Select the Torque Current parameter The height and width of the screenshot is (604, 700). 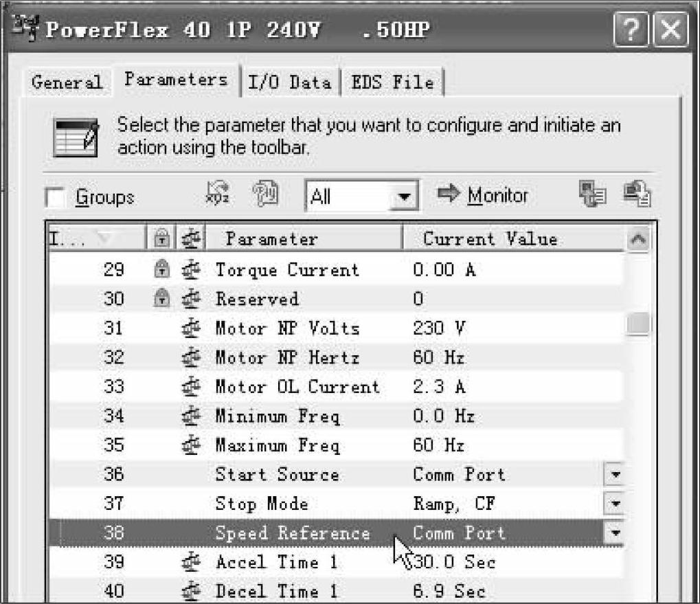(287, 270)
